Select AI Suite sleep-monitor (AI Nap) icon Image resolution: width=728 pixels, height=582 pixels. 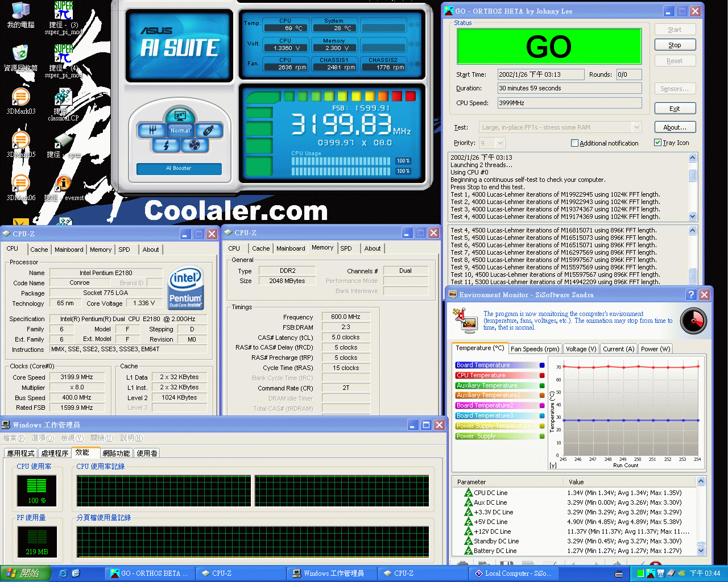pyautogui.click(x=180, y=115)
